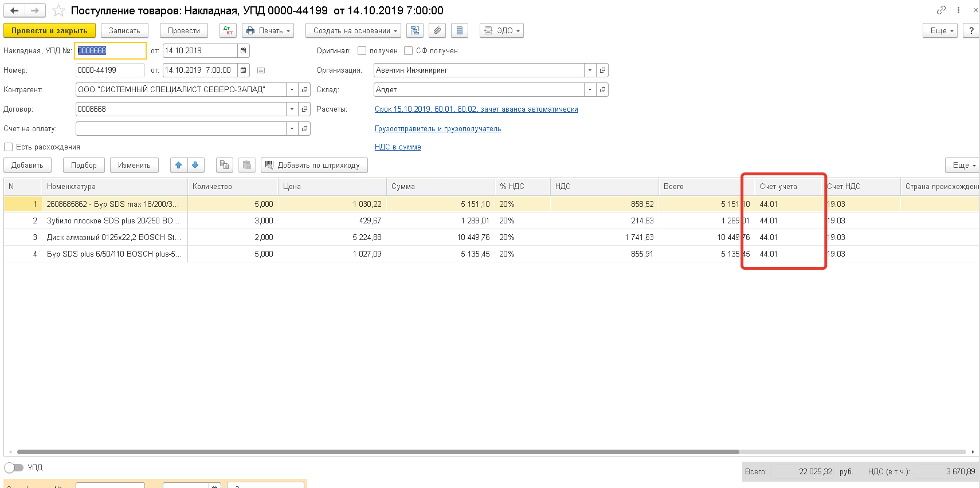Add a new row with Добавить
The width and height of the screenshot is (980, 488).
coord(28,165)
